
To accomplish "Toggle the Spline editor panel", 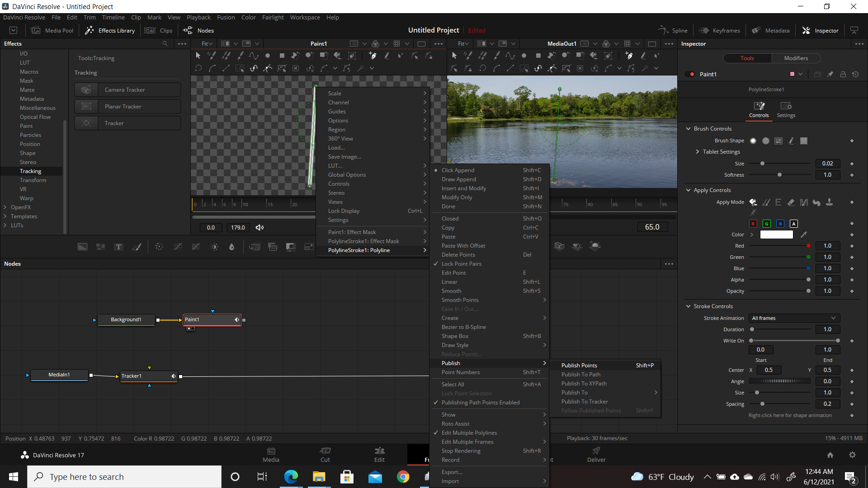I will 673,31.
